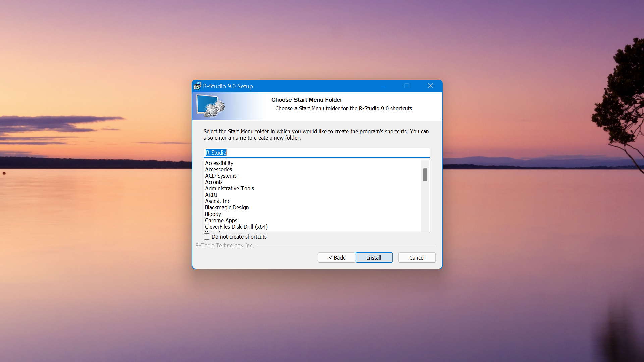Cancel the R-Studio setup

click(x=417, y=258)
